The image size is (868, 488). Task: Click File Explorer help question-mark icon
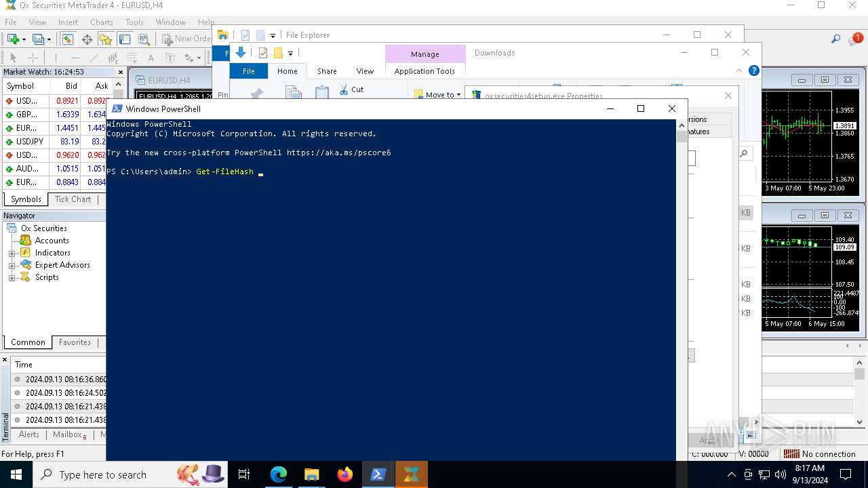pos(753,70)
